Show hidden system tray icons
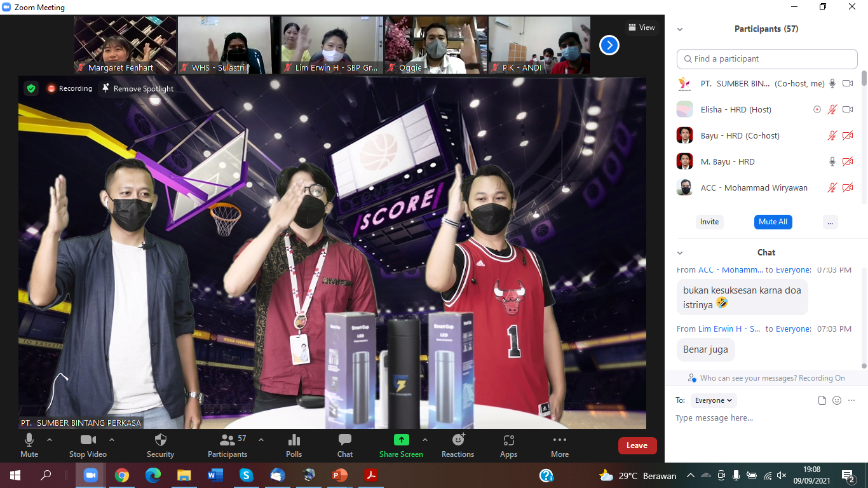The height and width of the screenshot is (488, 868). click(x=690, y=475)
